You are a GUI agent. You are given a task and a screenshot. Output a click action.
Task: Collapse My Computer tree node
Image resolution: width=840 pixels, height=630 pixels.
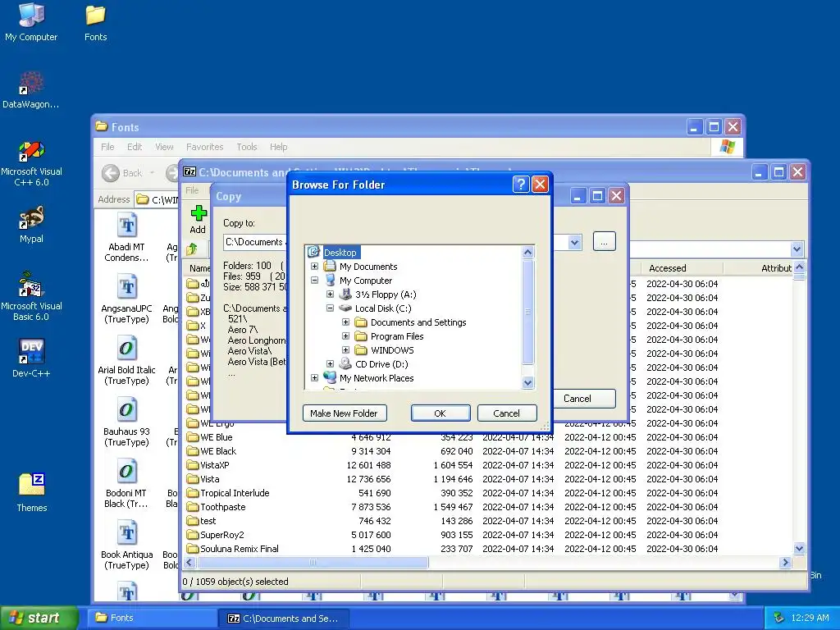coord(314,281)
